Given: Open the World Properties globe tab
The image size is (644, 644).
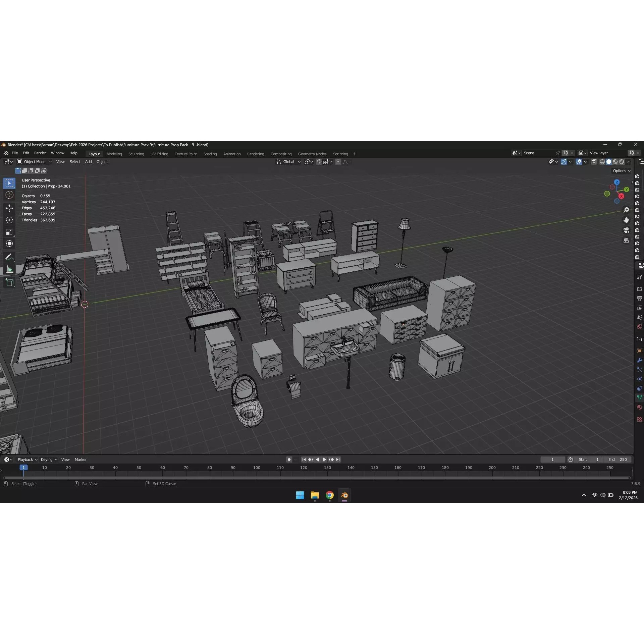Looking at the screenshot, I should click(x=639, y=327).
